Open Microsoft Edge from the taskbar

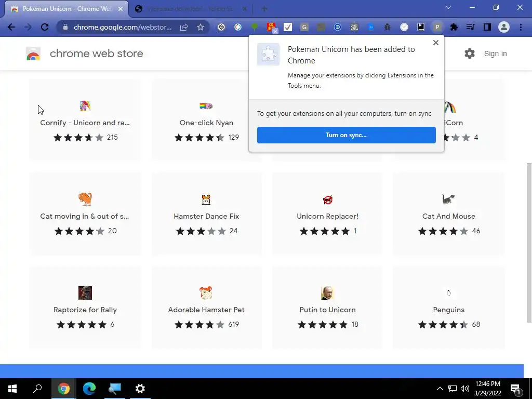89,389
